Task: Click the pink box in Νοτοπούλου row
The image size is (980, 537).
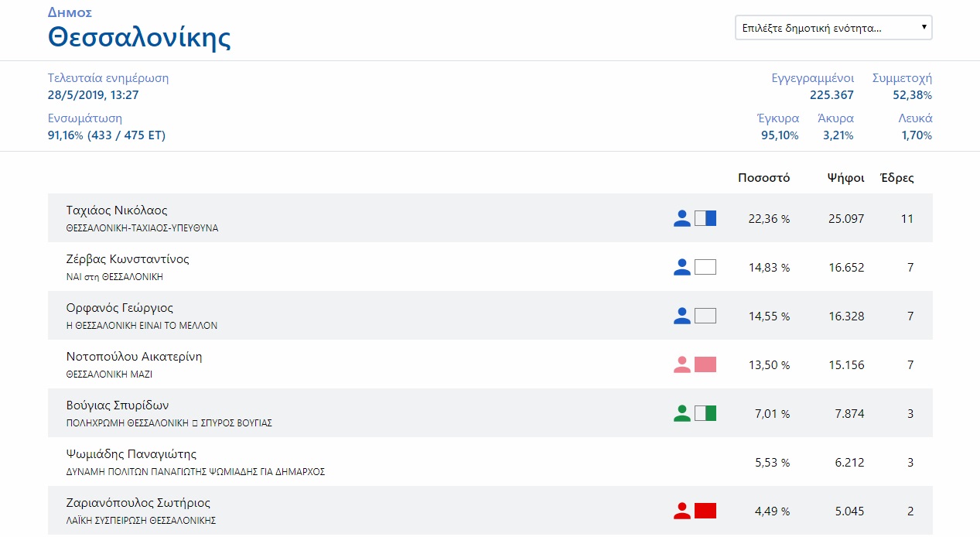Action: 705,365
